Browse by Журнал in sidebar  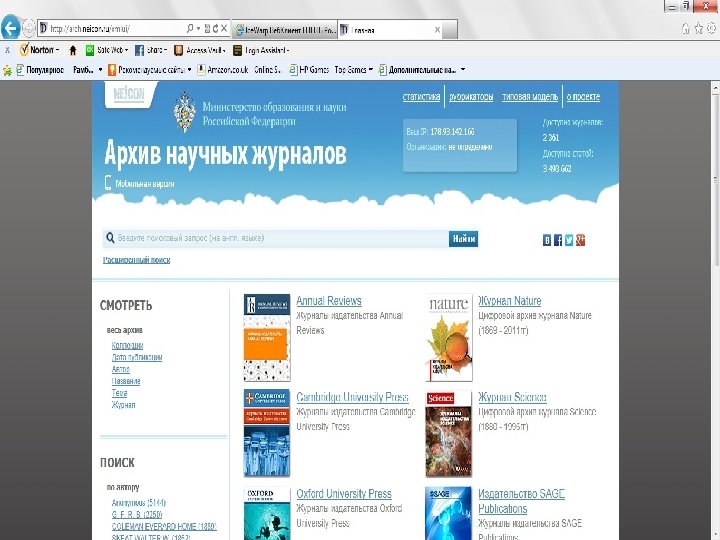click(124, 405)
